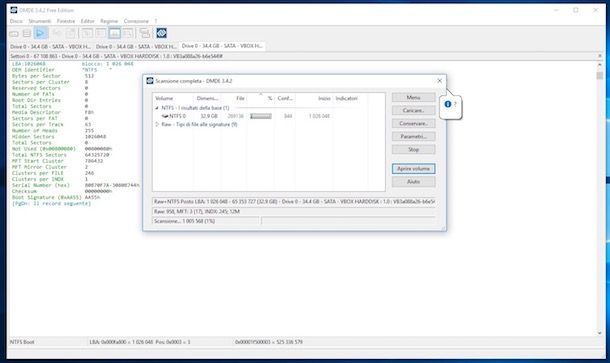The height and width of the screenshot is (363, 610).
Task: Click the Total NTFS Sectors row
Action: 60,155
